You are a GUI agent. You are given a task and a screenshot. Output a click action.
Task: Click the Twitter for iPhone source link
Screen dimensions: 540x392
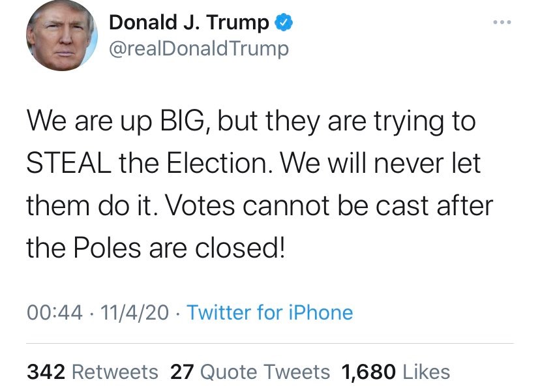tap(270, 312)
